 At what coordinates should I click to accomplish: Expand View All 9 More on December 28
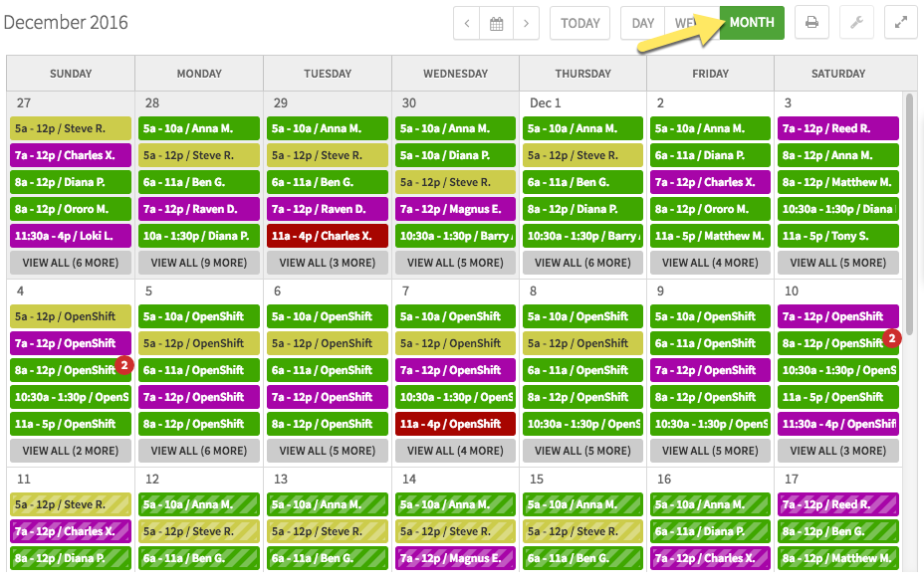click(198, 262)
